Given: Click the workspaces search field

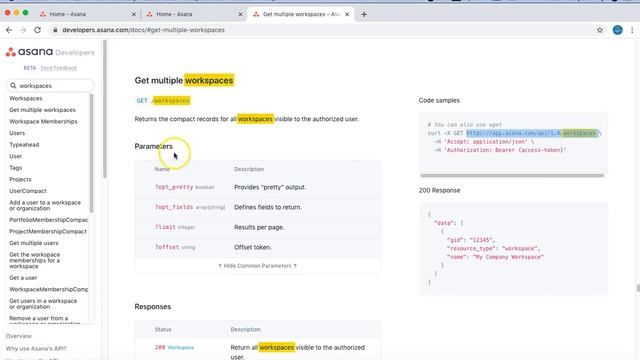Looking at the screenshot, I should click(50, 86).
